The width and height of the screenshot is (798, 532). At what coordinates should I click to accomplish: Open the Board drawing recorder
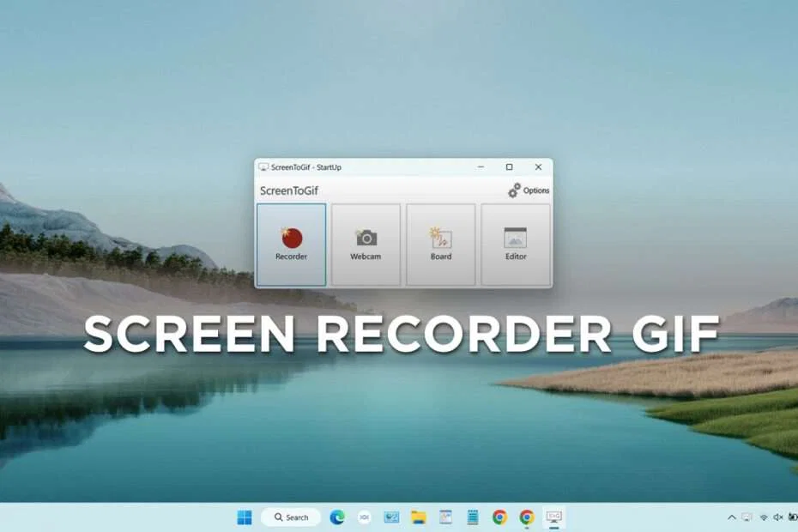[440, 243]
